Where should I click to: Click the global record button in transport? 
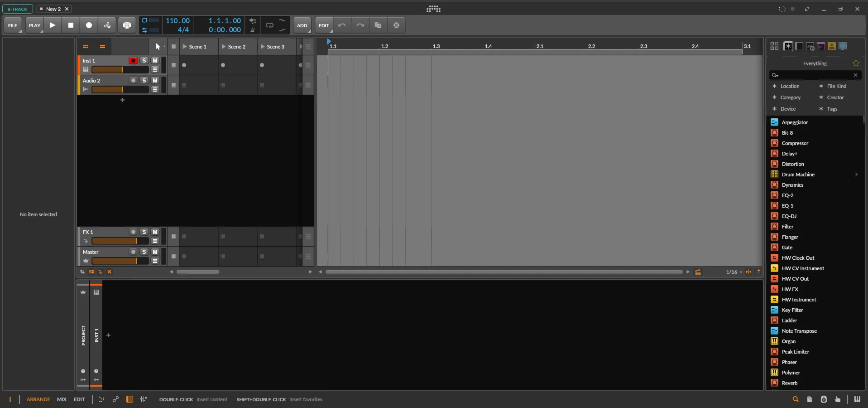point(89,25)
